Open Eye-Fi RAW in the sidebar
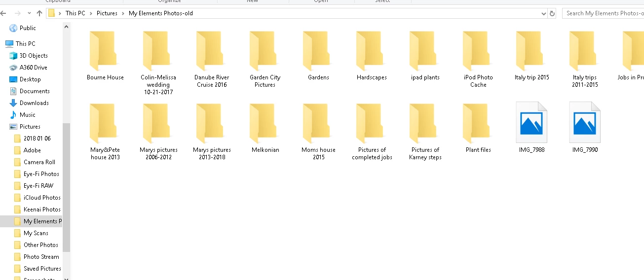Image resolution: width=644 pixels, height=280 pixels. (x=38, y=186)
